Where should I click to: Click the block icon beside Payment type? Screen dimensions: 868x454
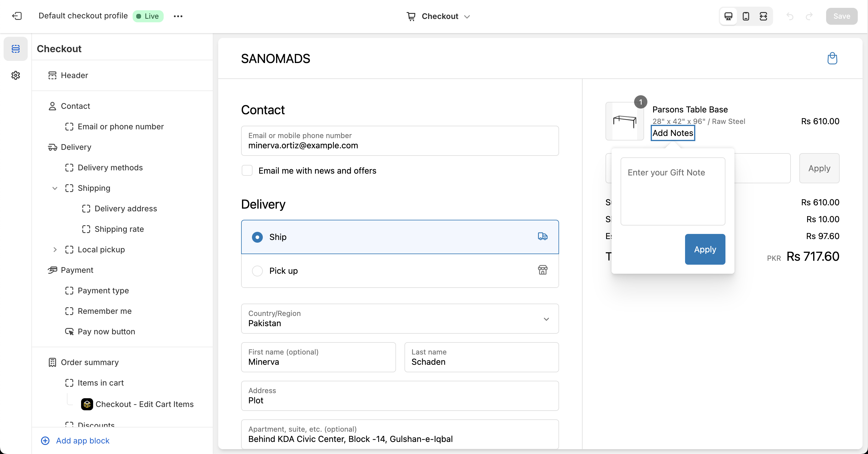pyautogui.click(x=69, y=291)
